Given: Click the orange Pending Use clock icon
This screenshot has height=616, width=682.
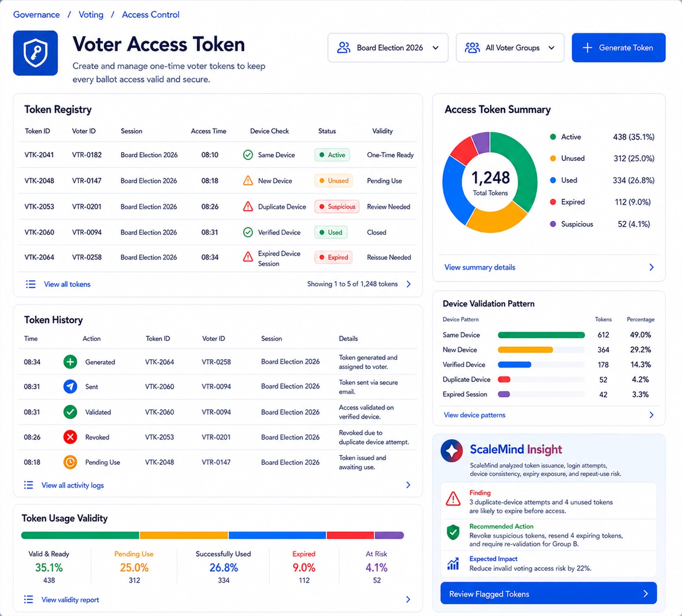Looking at the screenshot, I should 70,462.
